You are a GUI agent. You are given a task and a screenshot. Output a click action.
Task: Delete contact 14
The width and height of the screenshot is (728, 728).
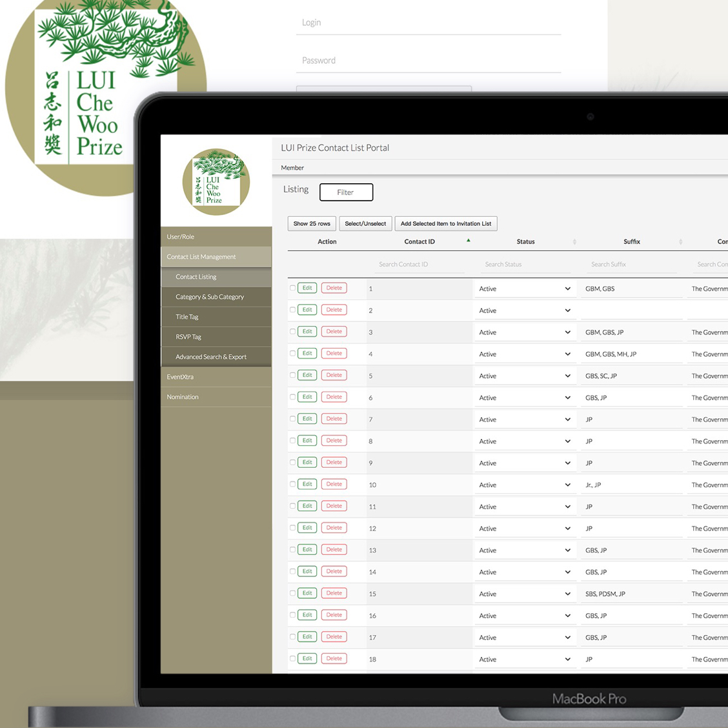pos(334,572)
